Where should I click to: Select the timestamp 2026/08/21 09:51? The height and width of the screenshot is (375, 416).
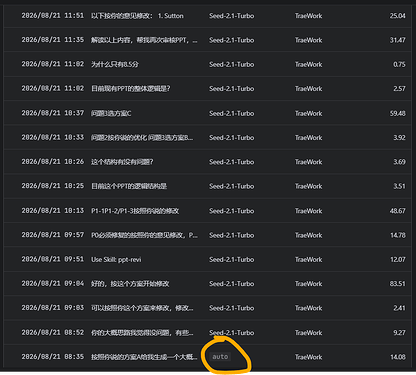tap(53, 259)
